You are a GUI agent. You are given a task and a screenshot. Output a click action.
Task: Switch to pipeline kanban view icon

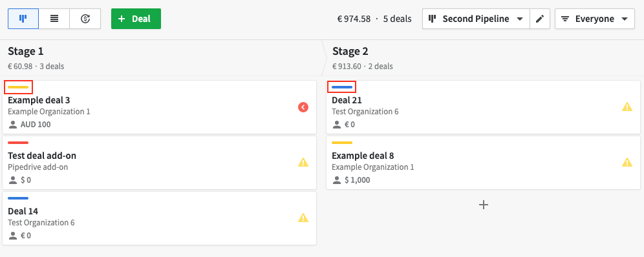click(x=23, y=19)
